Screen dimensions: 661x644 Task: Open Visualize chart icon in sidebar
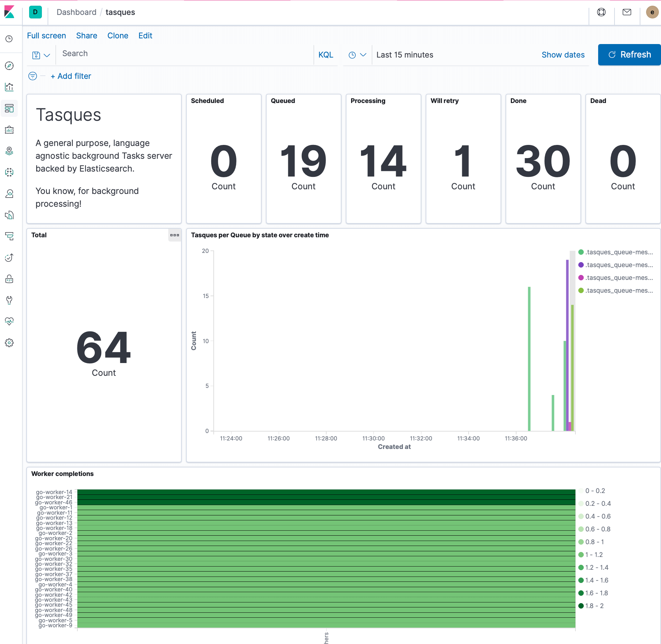pos(9,87)
